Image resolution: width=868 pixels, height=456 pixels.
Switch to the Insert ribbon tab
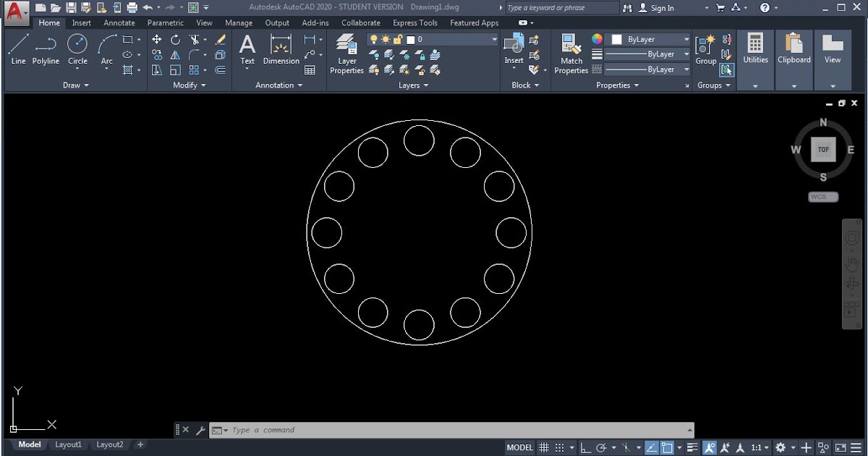[81, 22]
